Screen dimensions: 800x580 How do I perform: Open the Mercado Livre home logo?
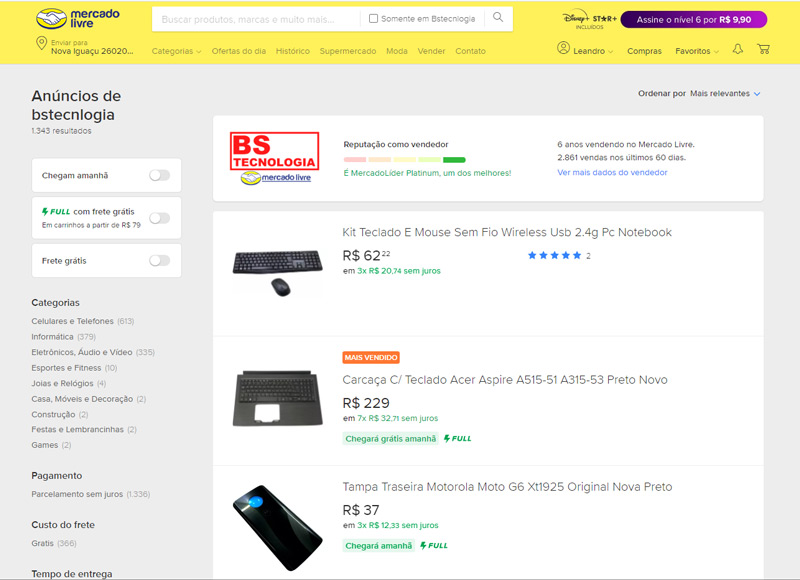78,18
